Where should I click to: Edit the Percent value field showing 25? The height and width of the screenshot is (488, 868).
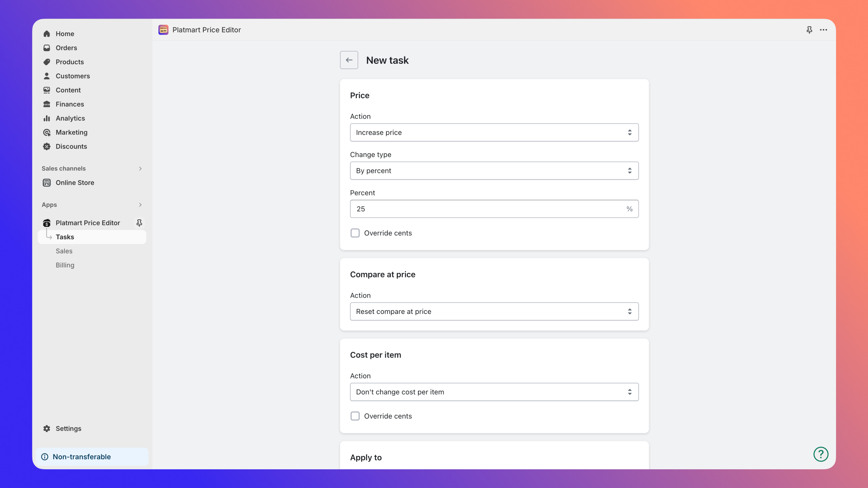tap(494, 209)
